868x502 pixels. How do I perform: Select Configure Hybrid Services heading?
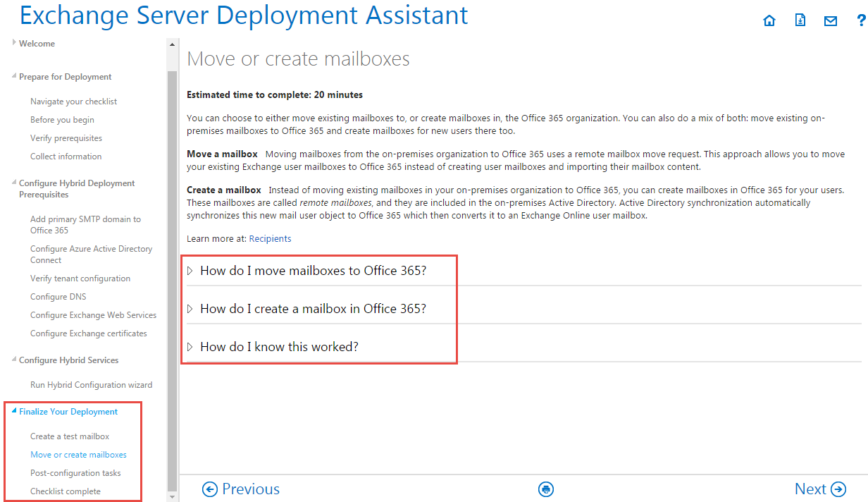(x=69, y=360)
